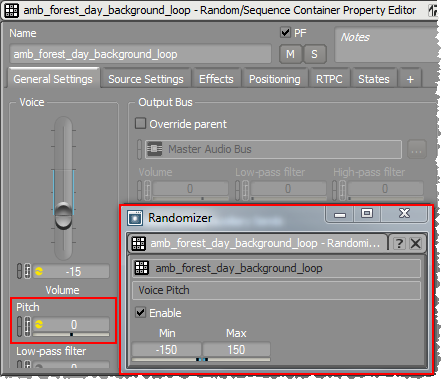Screen dimensions: 441x379
Task: Click the browse button next to Master Audio Bus
Action: pyautogui.click(x=416, y=149)
